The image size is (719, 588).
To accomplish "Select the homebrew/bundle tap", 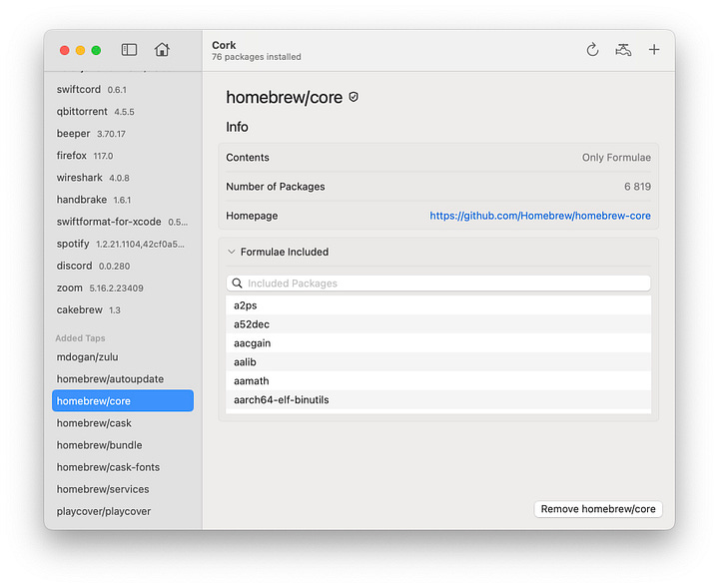I will pyautogui.click(x=123, y=445).
